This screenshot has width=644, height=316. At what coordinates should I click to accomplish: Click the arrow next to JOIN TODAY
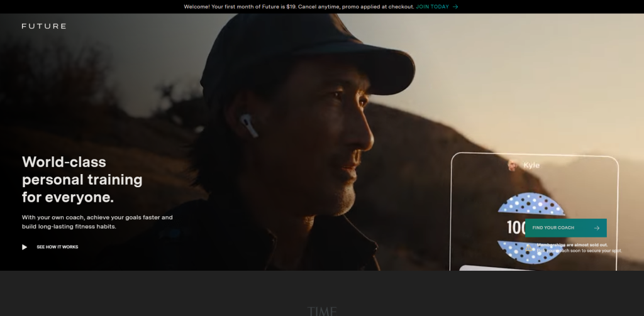tap(455, 6)
